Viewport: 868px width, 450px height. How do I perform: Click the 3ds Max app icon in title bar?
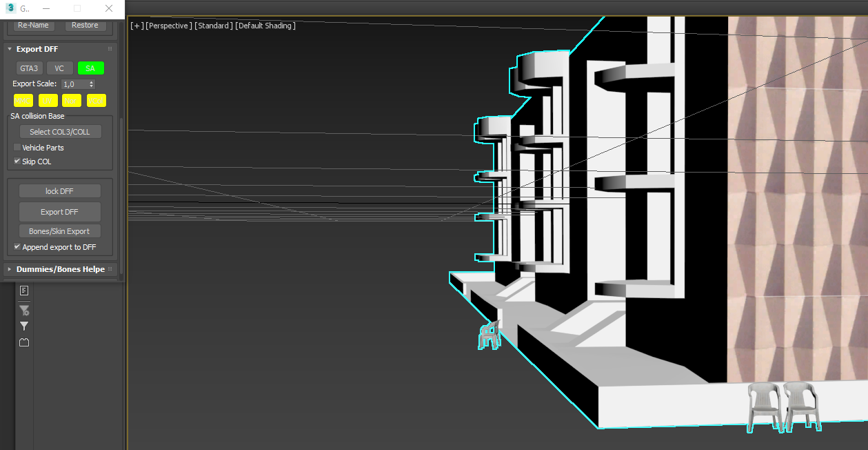coord(10,8)
